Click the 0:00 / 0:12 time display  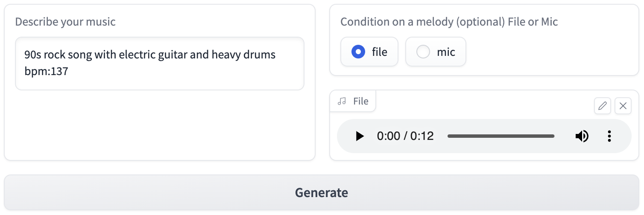click(405, 136)
